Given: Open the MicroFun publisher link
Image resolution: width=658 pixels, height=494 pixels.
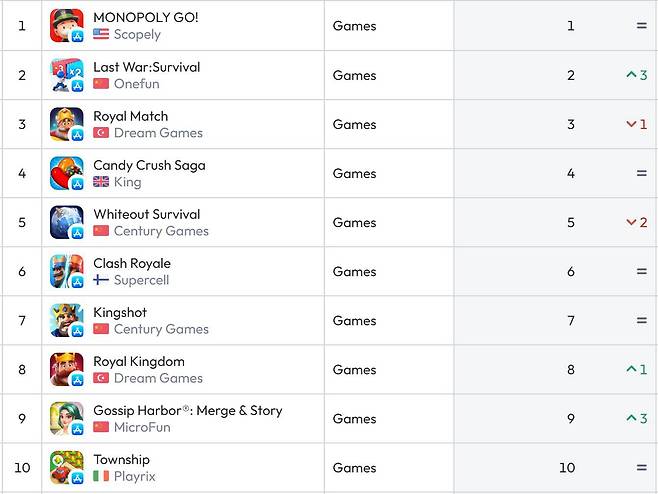Looking at the screenshot, I should tap(142, 427).
